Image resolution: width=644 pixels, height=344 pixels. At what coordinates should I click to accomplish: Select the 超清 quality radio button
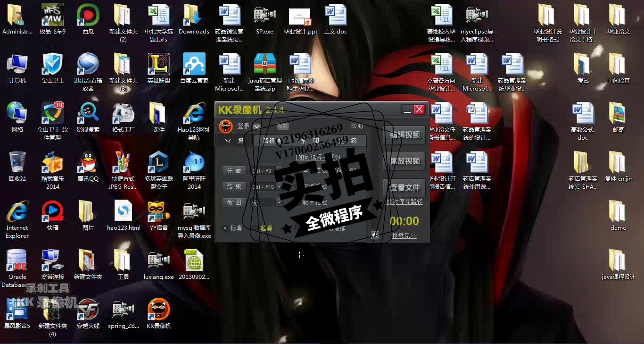click(255, 228)
